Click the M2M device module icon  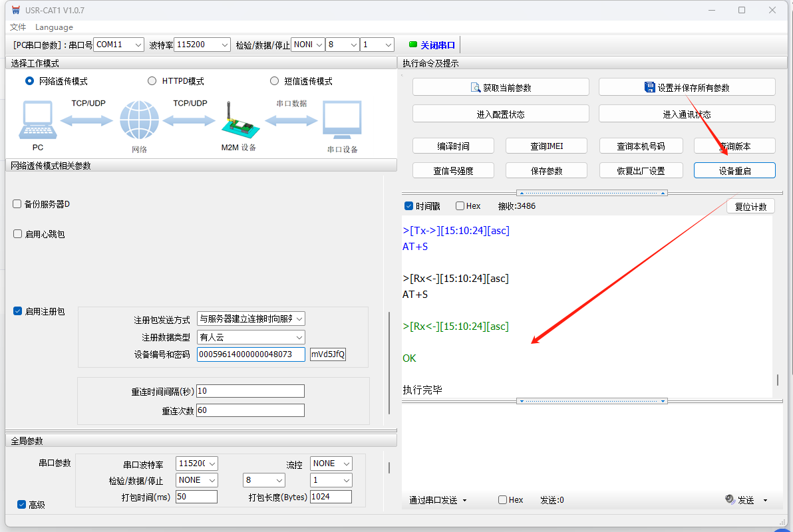click(238, 121)
